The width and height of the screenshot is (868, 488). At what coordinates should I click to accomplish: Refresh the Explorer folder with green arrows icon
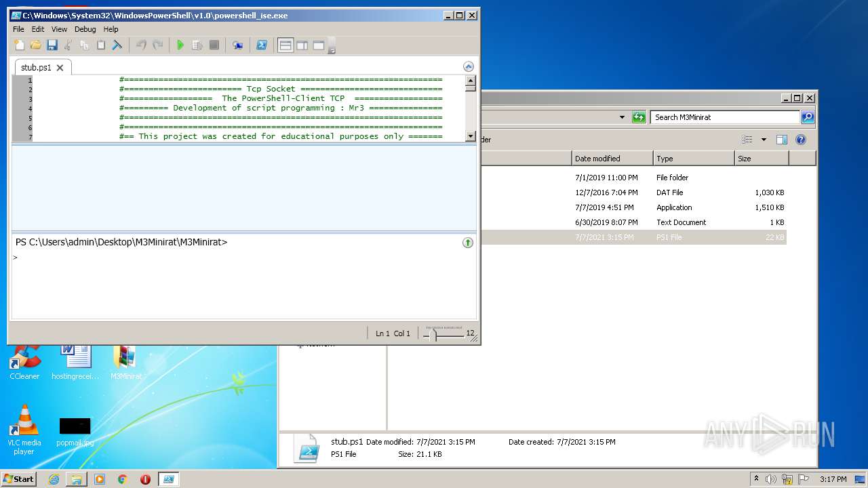639,117
